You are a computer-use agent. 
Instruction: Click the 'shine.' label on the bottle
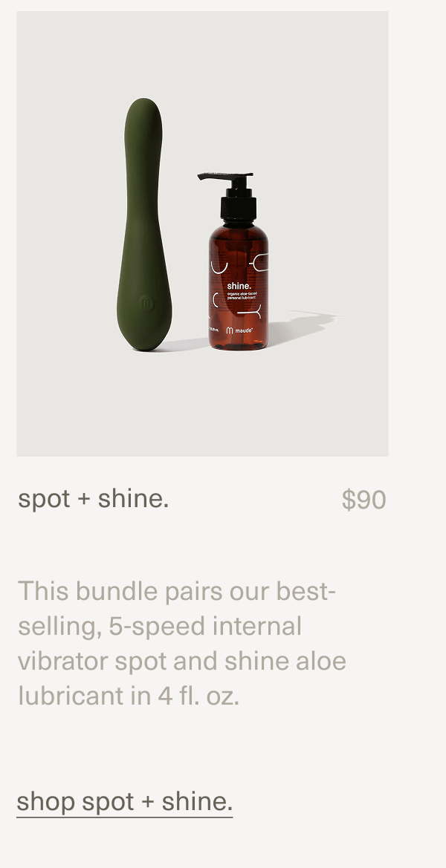239,287
